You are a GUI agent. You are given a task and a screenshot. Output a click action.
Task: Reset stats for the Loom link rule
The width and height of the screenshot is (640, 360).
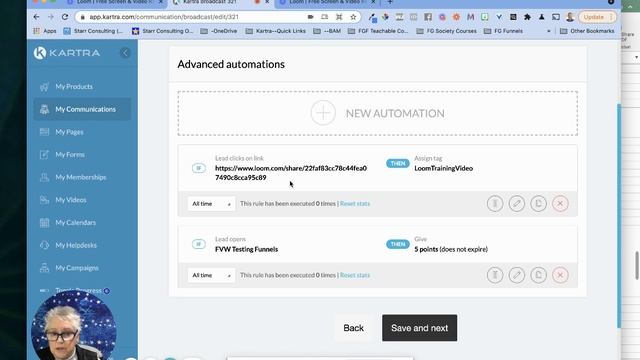(355, 203)
